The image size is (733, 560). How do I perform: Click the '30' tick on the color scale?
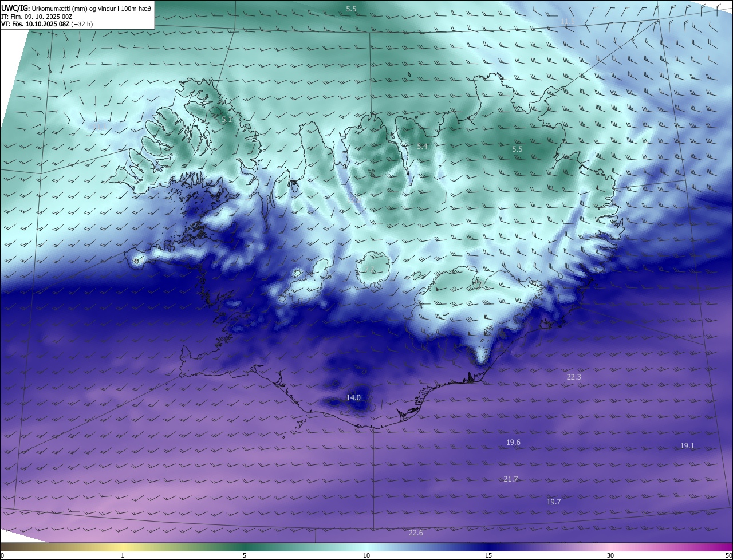(610, 555)
